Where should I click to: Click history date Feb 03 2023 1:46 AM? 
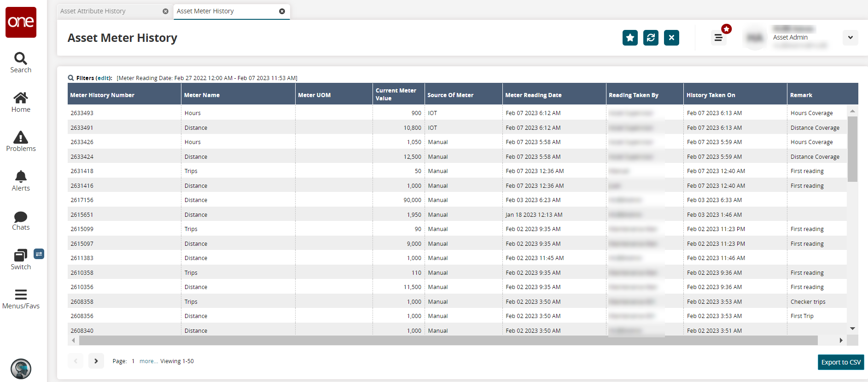[x=714, y=215]
